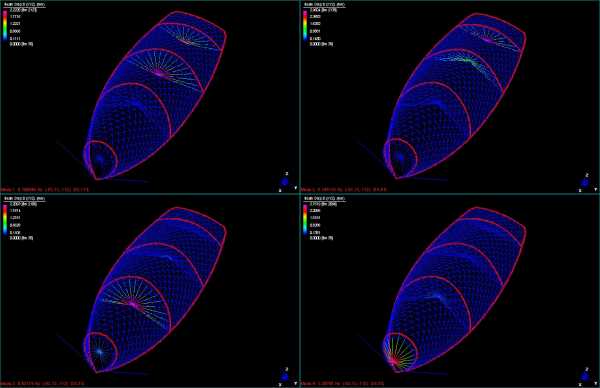600x388 pixels.
Task: Click the result title text in top-right viewport
Action: 324,5
